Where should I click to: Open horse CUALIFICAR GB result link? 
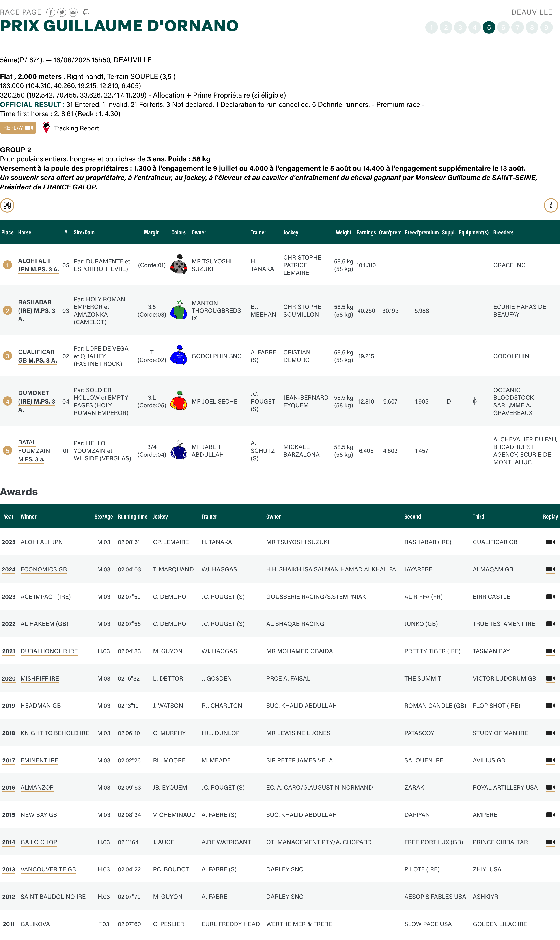(37, 356)
